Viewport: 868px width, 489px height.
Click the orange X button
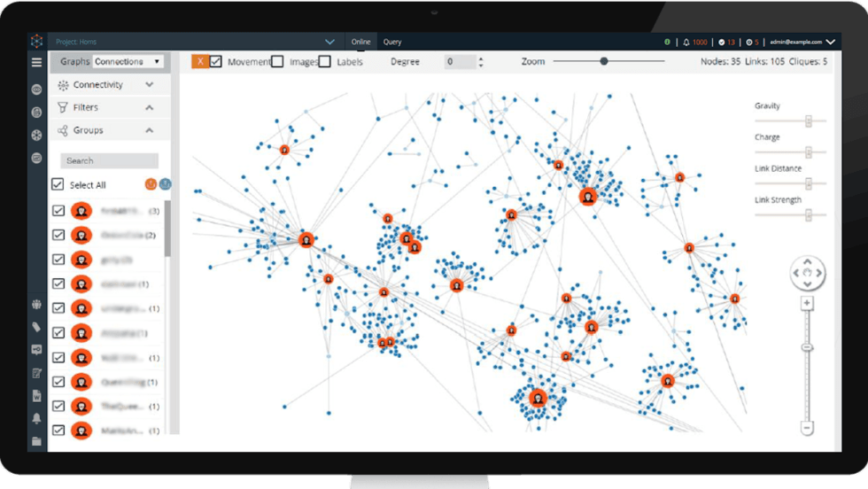tap(200, 62)
